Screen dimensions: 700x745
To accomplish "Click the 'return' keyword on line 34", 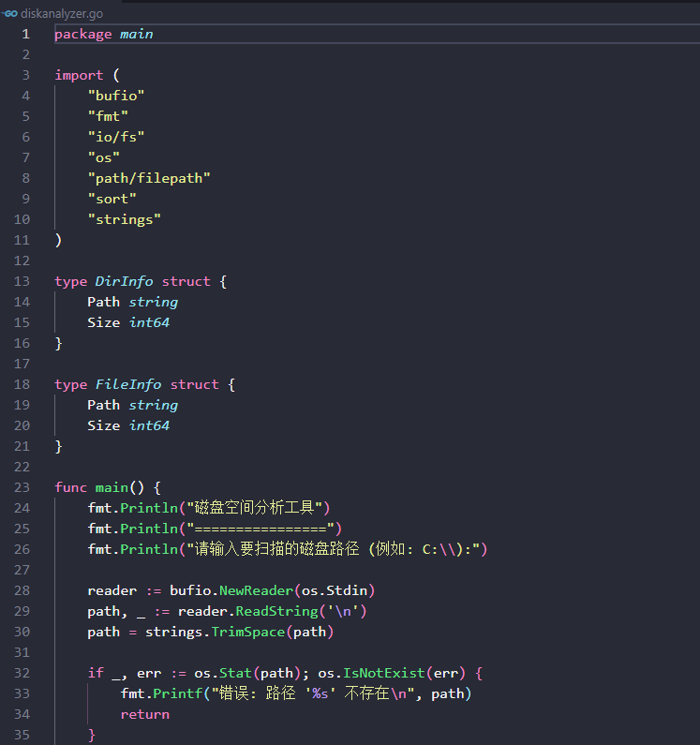I will click(x=145, y=714).
